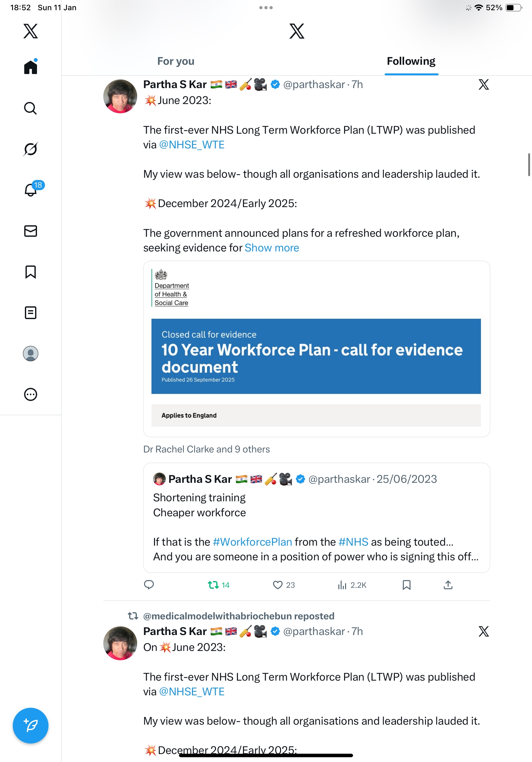Open Bookmarks in the sidebar
Viewport: 532px width, 762px height.
[31, 272]
